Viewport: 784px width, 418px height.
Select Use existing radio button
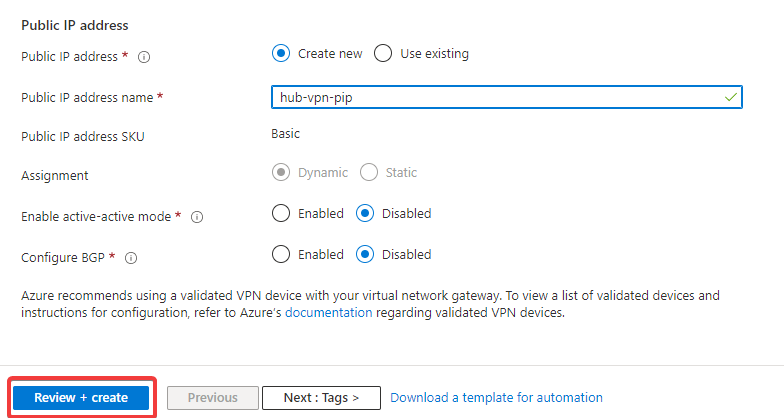[x=383, y=53]
